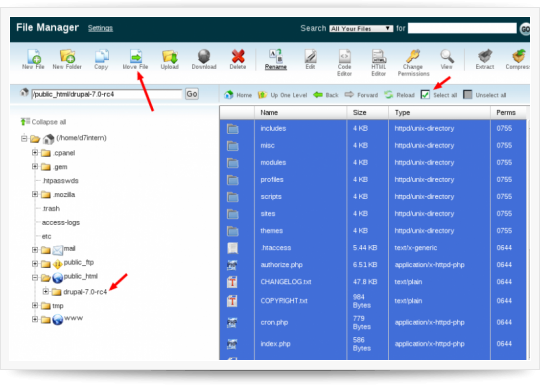Expand the .gem folder node
The height and width of the screenshot is (385, 540).
[35, 166]
